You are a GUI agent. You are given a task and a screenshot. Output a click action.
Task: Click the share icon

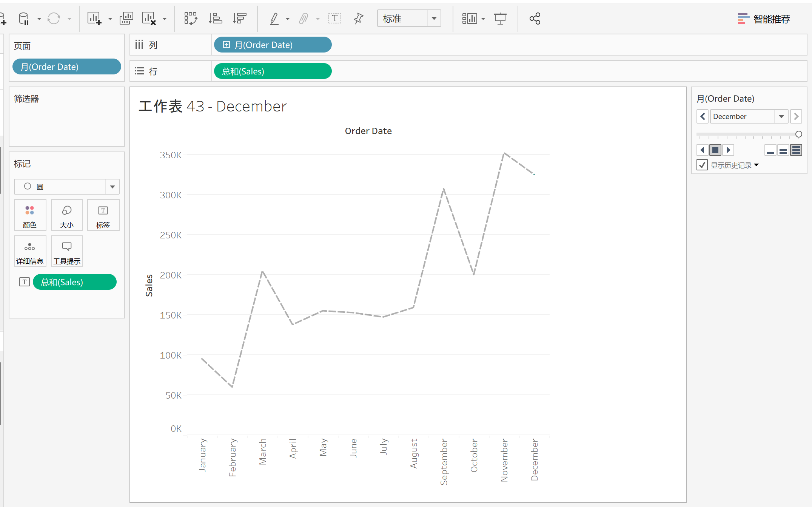(535, 19)
